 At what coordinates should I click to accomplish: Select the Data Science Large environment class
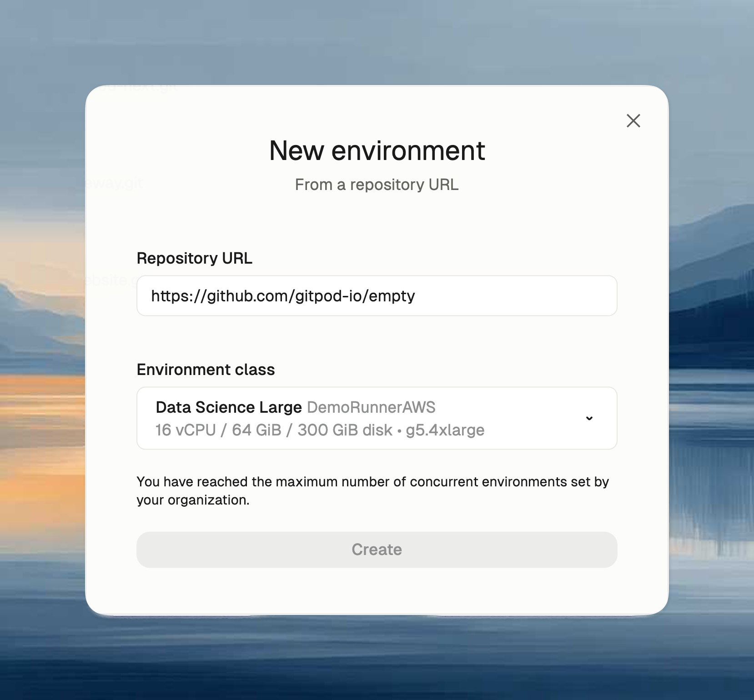(228, 407)
